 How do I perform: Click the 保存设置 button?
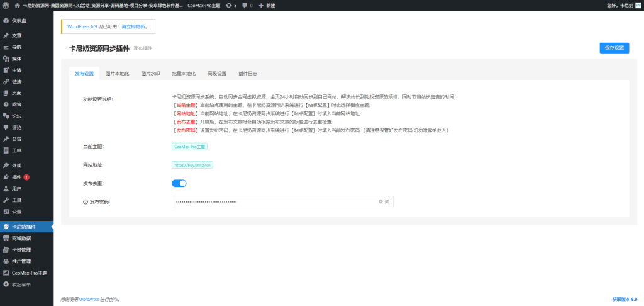[x=614, y=48]
